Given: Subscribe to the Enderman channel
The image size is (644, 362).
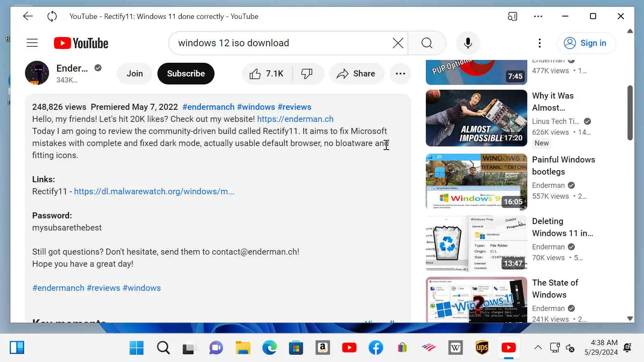Looking at the screenshot, I should pos(186,74).
